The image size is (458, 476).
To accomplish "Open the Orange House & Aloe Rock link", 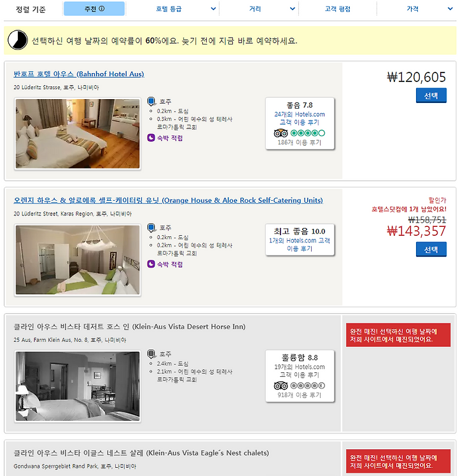I will click(x=168, y=200).
